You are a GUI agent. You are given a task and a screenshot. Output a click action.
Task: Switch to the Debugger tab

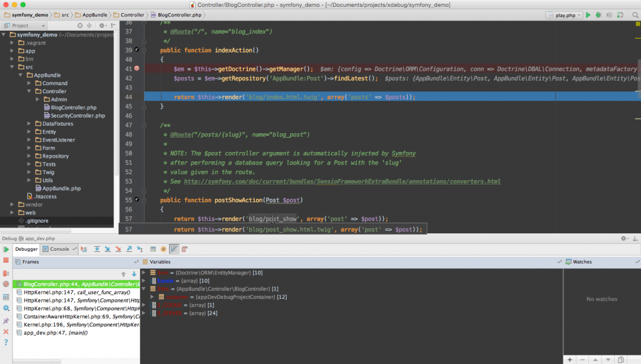(x=26, y=249)
